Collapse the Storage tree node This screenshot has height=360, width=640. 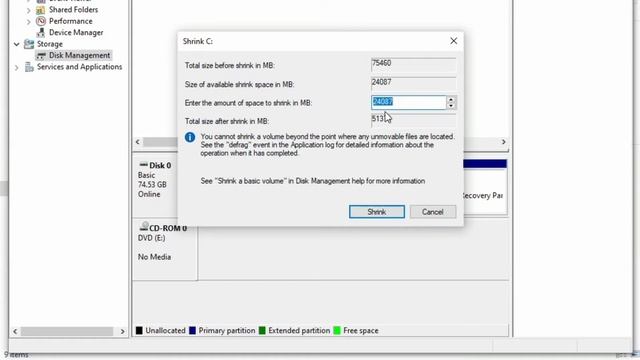[17, 44]
